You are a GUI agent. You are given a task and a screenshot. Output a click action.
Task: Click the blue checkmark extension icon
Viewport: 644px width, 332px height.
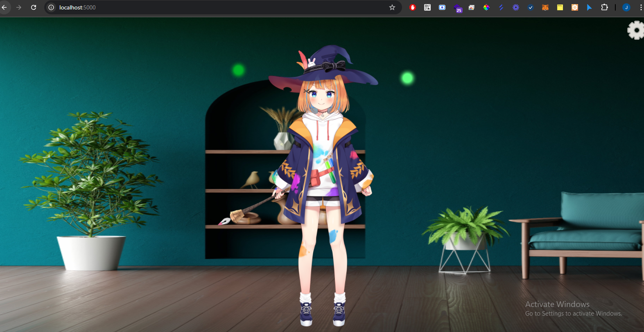pos(531,7)
